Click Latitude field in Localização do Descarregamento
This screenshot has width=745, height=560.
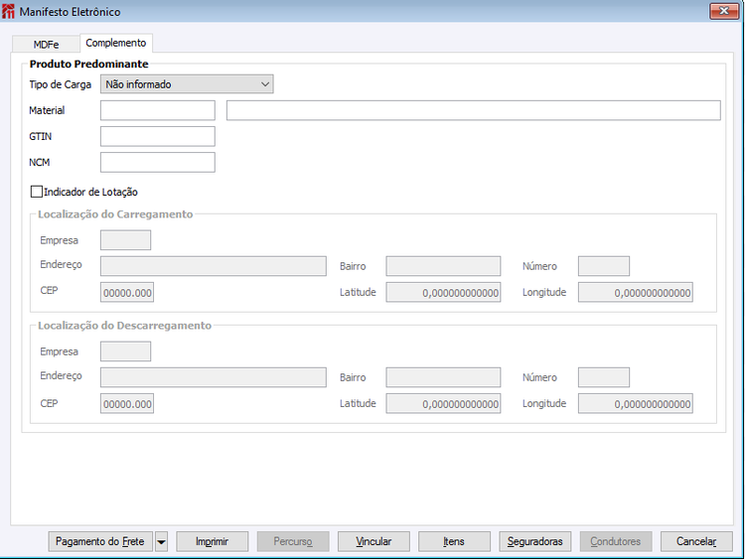pos(443,403)
